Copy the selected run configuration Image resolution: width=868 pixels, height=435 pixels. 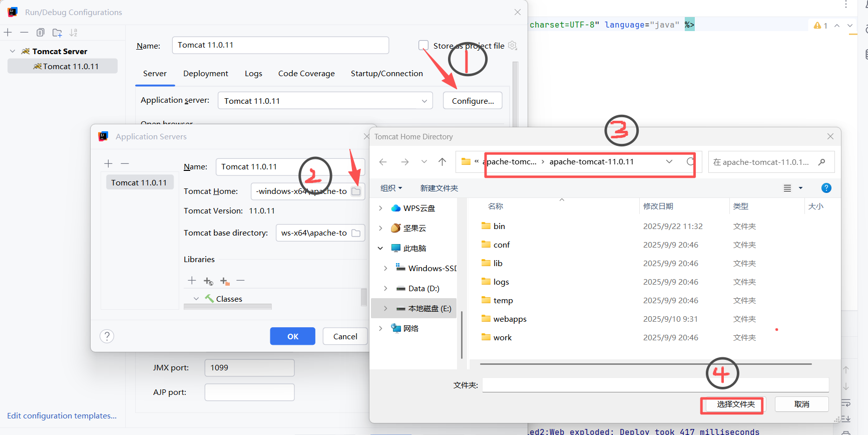pyautogui.click(x=41, y=33)
